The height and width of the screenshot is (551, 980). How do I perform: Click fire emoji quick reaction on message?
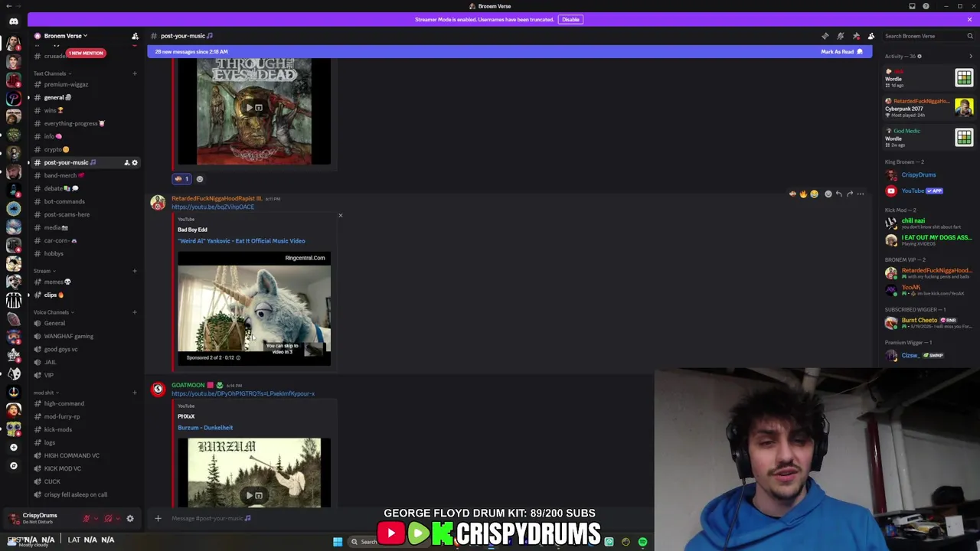803,194
